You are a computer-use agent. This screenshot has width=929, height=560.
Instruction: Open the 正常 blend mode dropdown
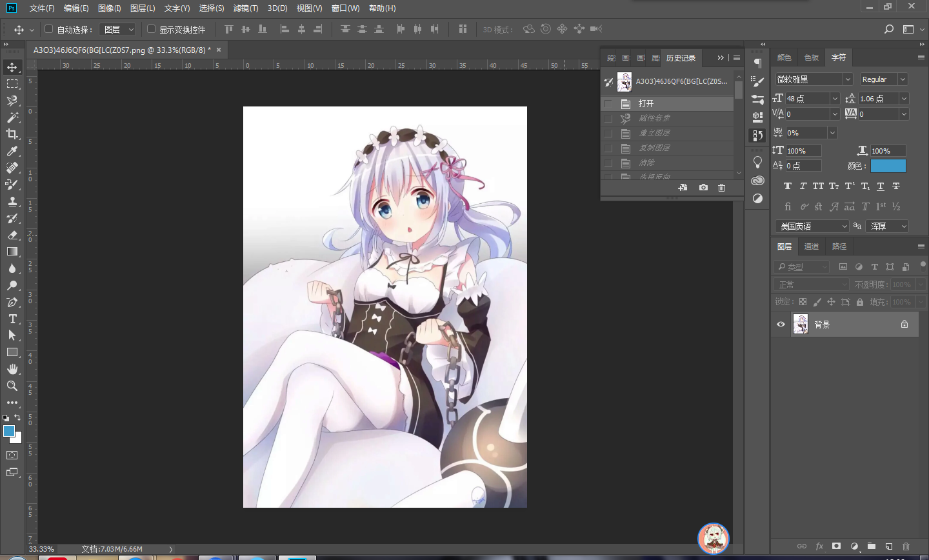coord(812,285)
